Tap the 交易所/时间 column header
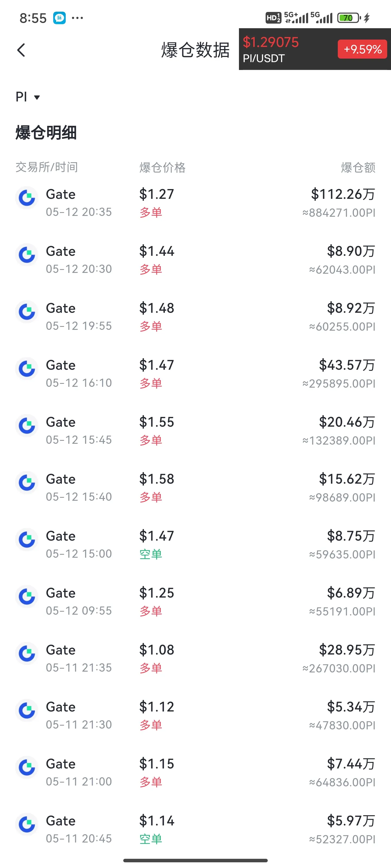The height and width of the screenshot is (868, 391). click(46, 167)
